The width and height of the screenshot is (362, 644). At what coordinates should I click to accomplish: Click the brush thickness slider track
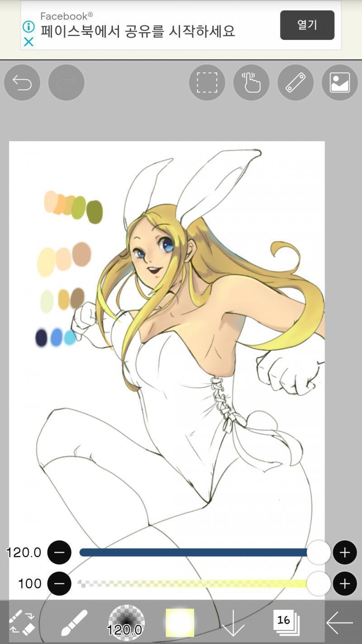[x=199, y=553]
